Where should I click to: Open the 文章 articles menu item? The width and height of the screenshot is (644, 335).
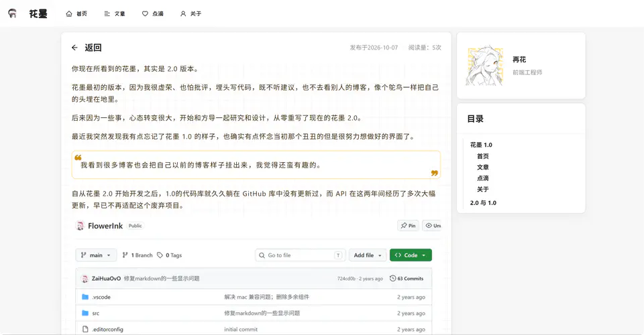pyautogui.click(x=115, y=13)
